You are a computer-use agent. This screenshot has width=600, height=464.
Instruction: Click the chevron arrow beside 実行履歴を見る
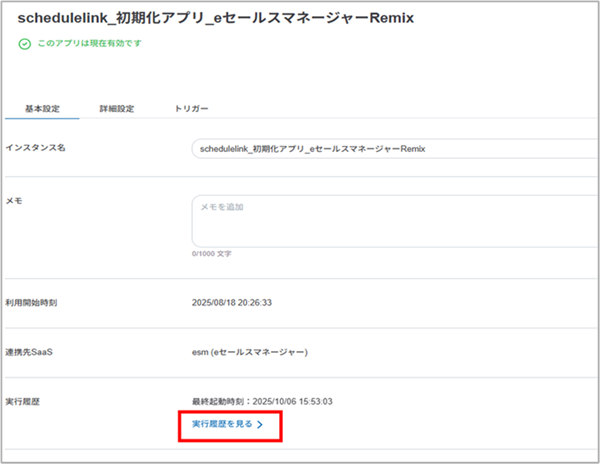260,425
